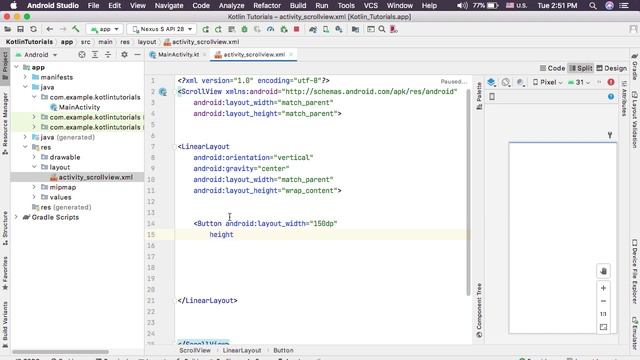The width and height of the screenshot is (640, 360).
Task: Open the Profiler gauge icon in toolbar
Action: [x=270, y=29]
